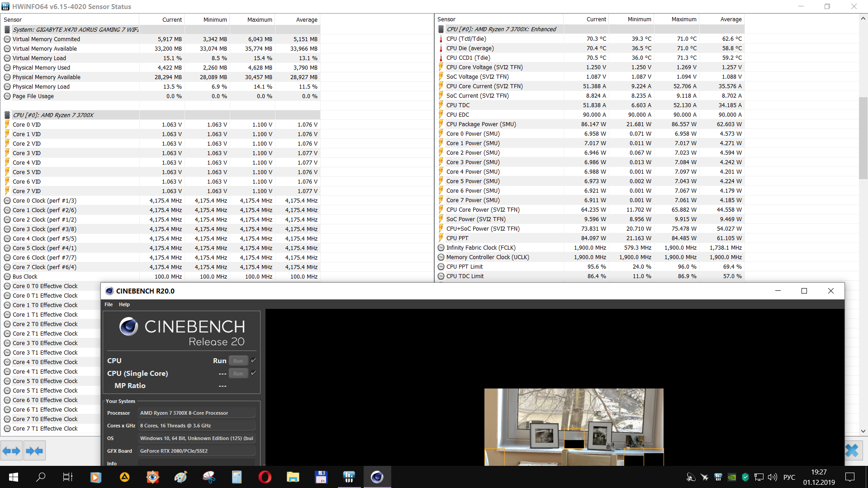Viewport: 868px width, 488px height.
Task: Collapse the AMD Ryzen 7 3700X: Enhanced group
Action: [x=441, y=29]
